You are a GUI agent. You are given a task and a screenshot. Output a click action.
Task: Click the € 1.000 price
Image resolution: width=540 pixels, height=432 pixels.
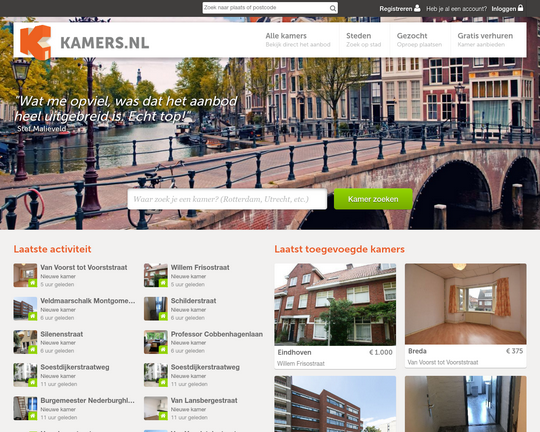pyautogui.click(x=381, y=352)
